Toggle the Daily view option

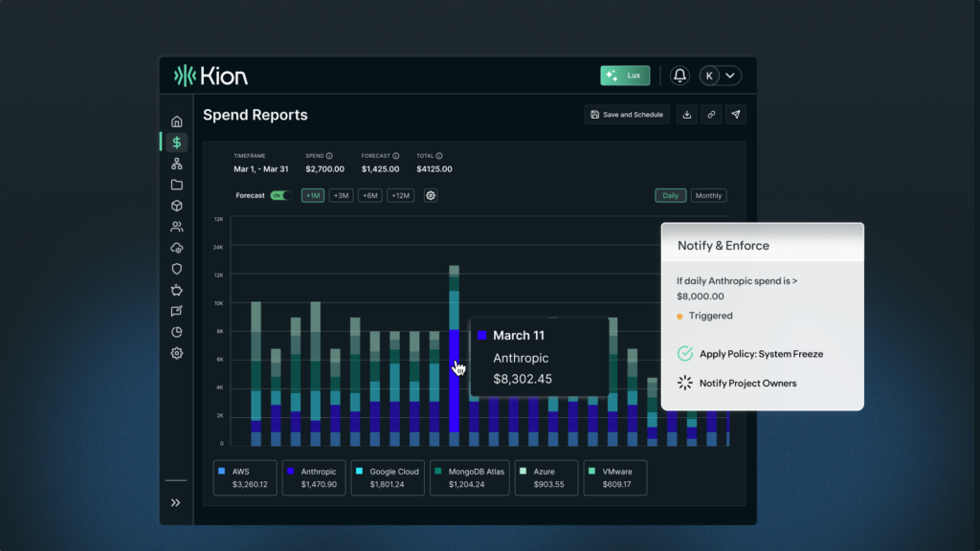click(x=671, y=195)
